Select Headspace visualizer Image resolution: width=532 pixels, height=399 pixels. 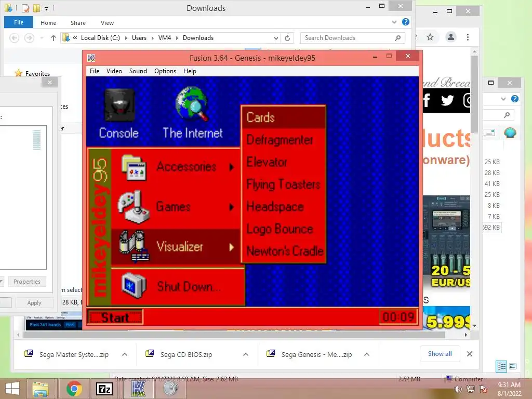pyautogui.click(x=284, y=207)
